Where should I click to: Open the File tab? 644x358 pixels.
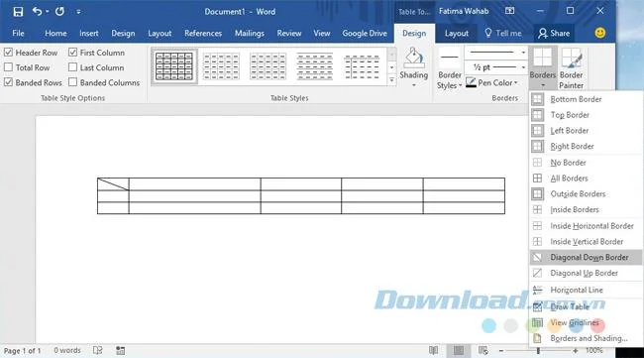[x=18, y=34]
